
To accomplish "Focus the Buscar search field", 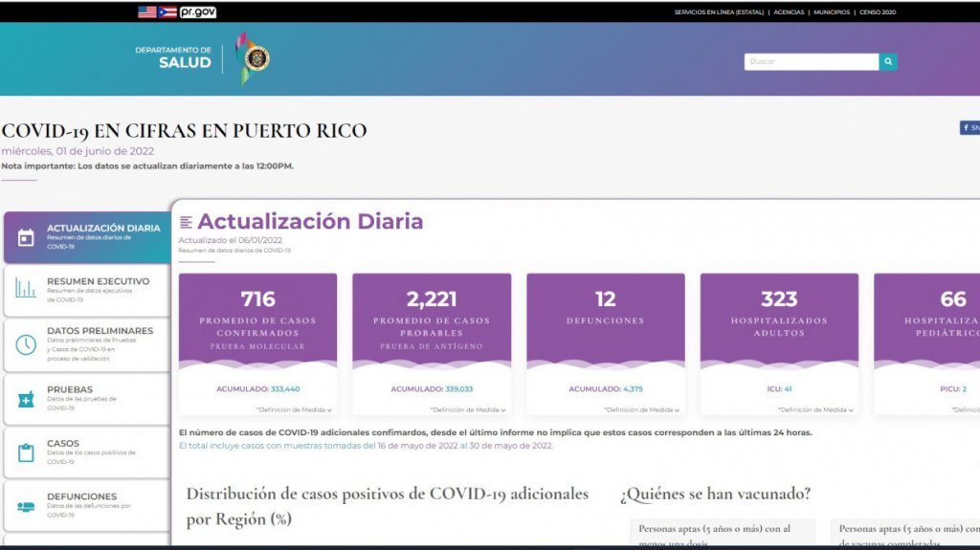I will coord(812,61).
